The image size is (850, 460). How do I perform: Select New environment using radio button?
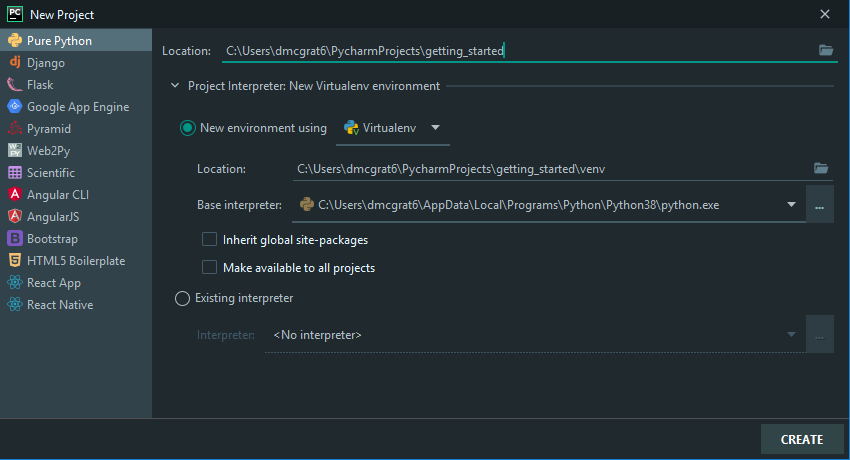(x=187, y=128)
